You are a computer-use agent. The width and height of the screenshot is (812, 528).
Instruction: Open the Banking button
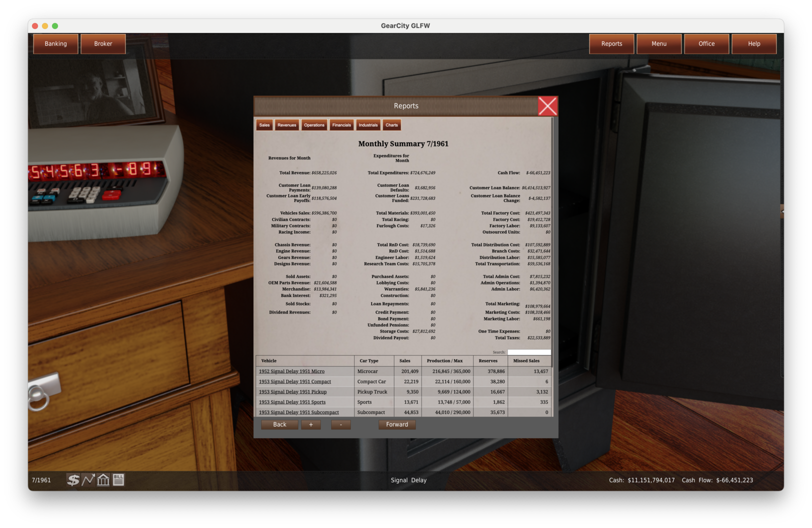[55, 44]
